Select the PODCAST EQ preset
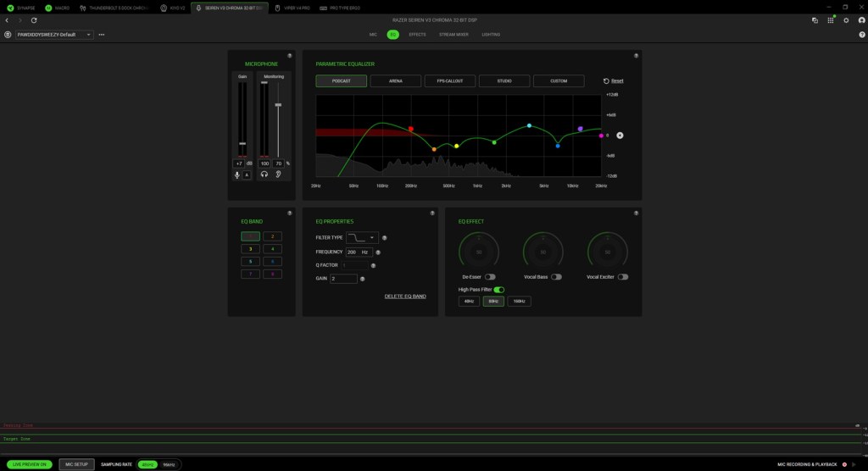The image size is (868, 471). [x=341, y=80]
